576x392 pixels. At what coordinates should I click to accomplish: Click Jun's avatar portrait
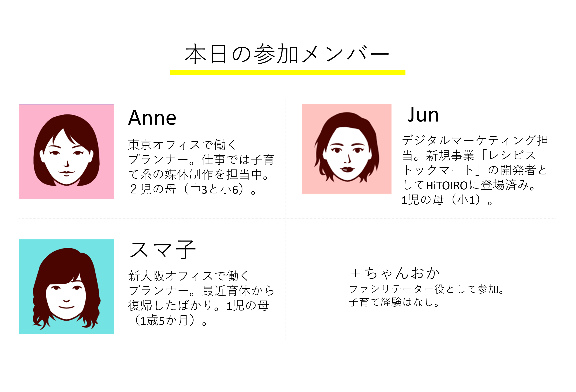pyautogui.click(x=347, y=149)
